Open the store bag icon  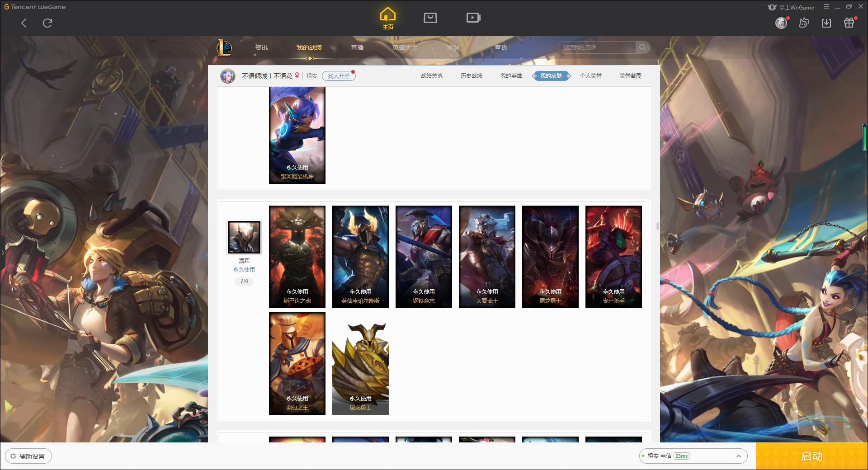tap(430, 18)
